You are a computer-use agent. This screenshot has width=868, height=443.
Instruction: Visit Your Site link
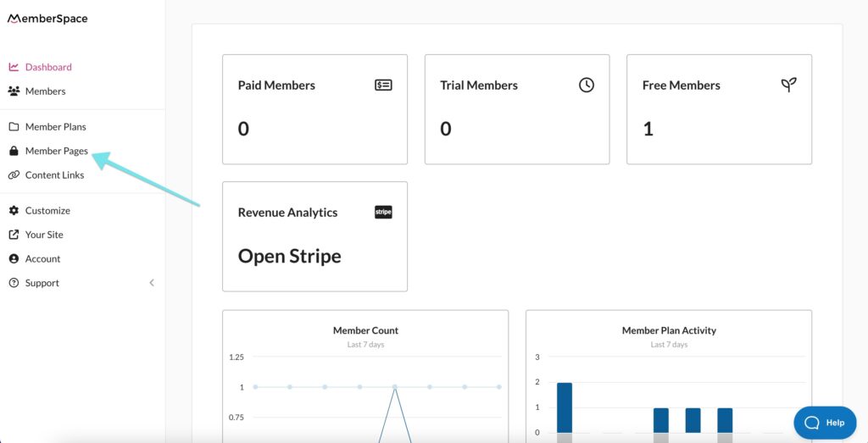44,235
